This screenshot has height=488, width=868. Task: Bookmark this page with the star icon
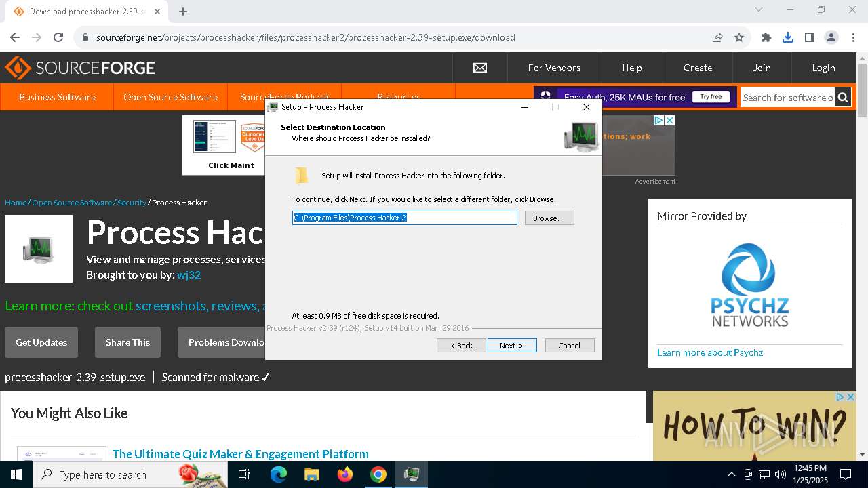[x=739, y=37]
